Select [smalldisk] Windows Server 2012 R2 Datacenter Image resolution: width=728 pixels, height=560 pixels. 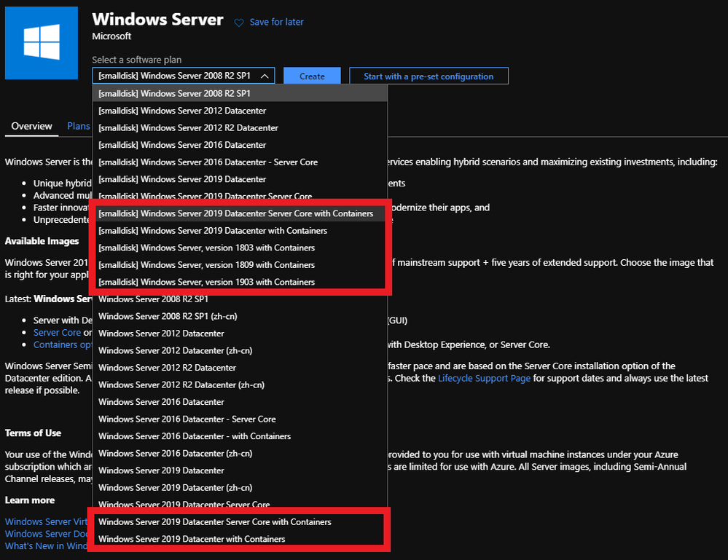click(240, 127)
